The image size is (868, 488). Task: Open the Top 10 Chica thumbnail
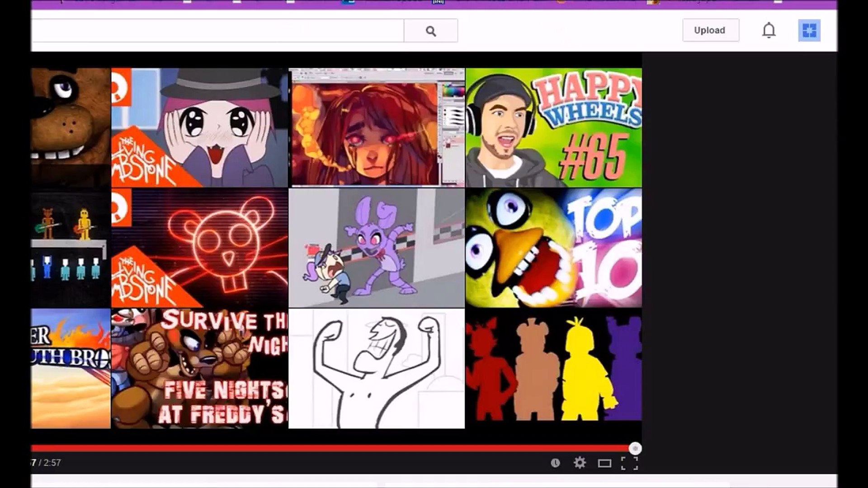(x=553, y=248)
